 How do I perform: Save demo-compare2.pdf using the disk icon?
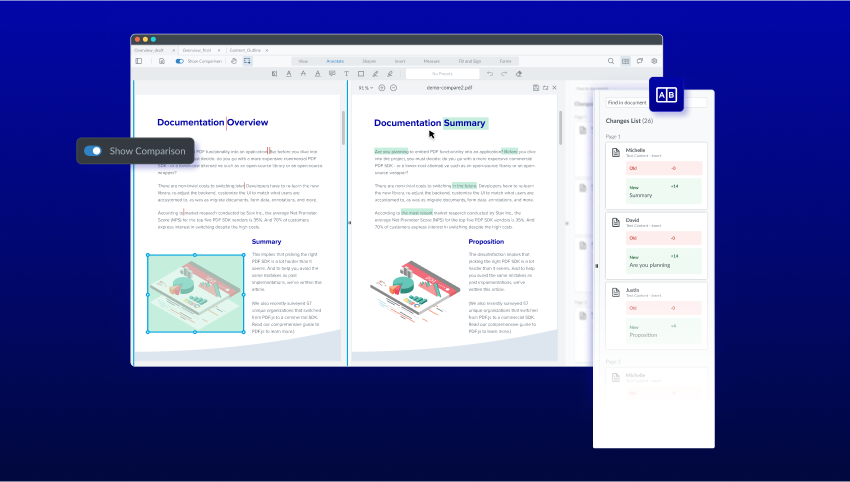click(536, 88)
